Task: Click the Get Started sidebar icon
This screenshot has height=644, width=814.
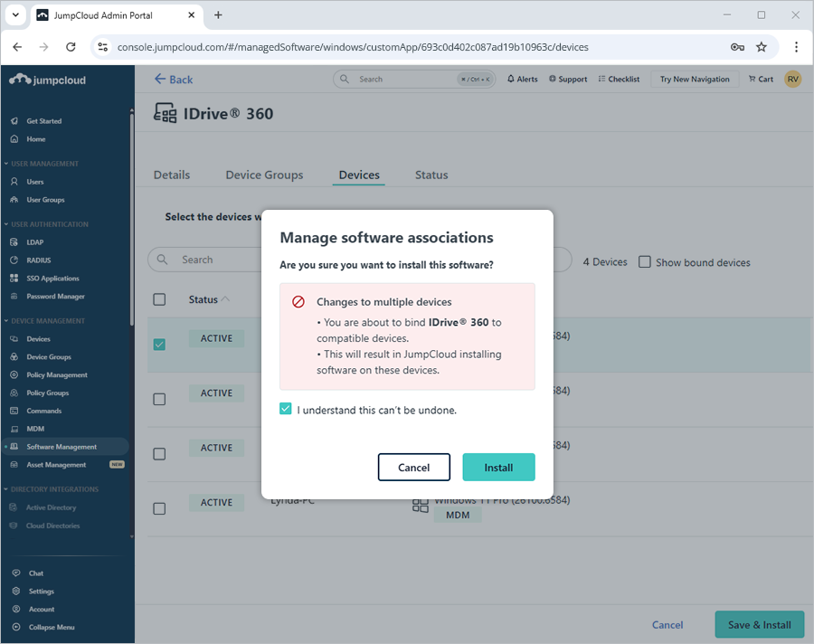Action: point(14,121)
